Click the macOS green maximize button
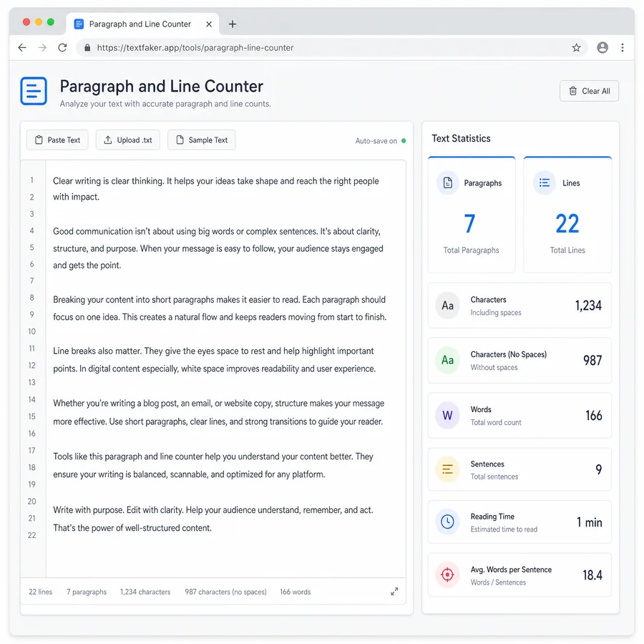The width and height of the screenshot is (644, 644). coord(51,22)
